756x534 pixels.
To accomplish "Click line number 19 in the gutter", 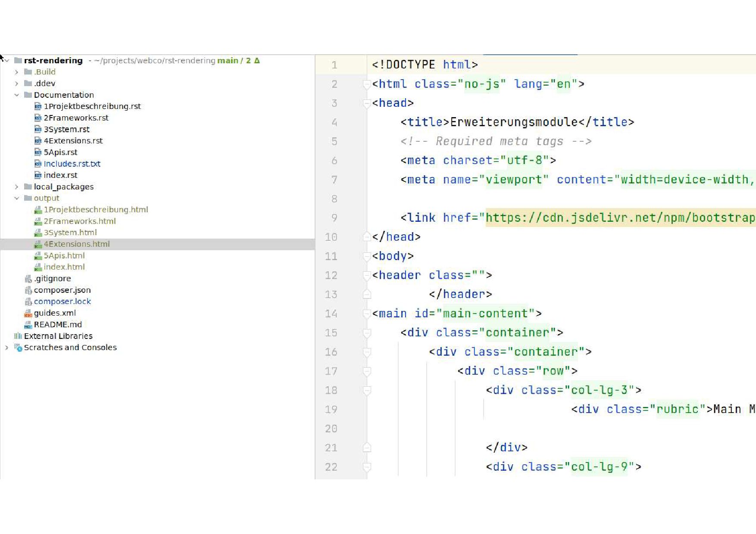I will [x=331, y=410].
